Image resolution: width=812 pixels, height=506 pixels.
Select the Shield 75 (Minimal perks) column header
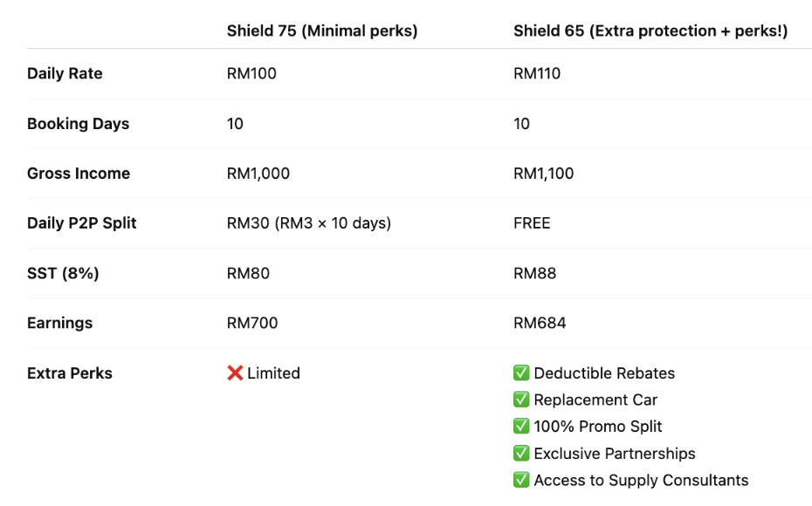pyautogui.click(x=322, y=31)
